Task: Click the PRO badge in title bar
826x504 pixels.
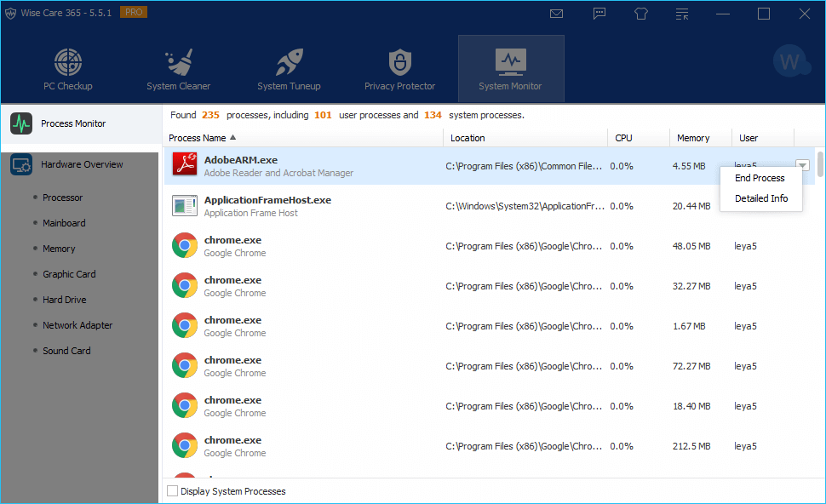Action: 134,12
